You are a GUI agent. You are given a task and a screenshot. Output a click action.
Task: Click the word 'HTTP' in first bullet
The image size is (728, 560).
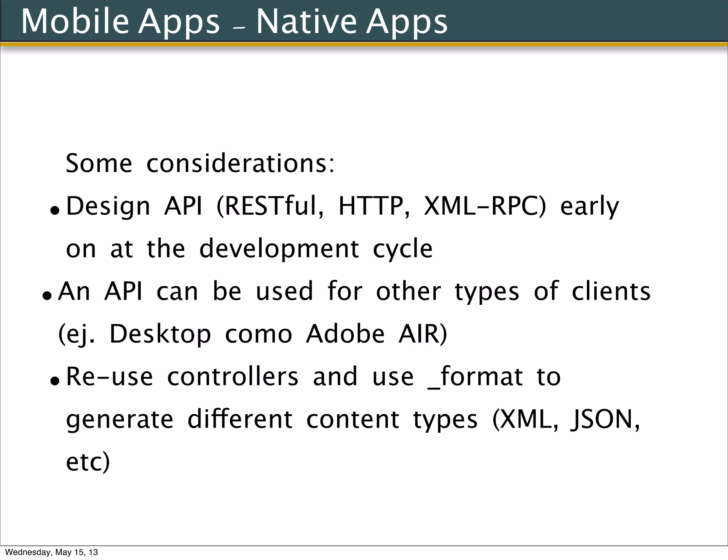(x=372, y=206)
